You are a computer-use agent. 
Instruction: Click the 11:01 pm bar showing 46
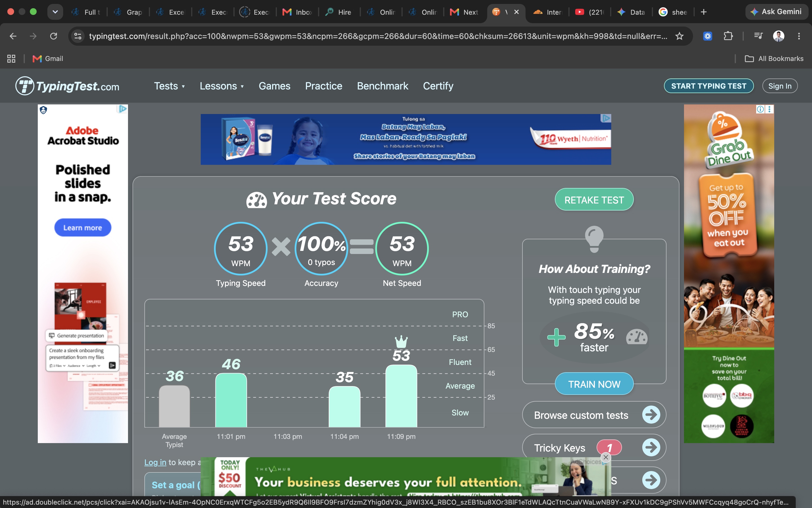[231, 400]
